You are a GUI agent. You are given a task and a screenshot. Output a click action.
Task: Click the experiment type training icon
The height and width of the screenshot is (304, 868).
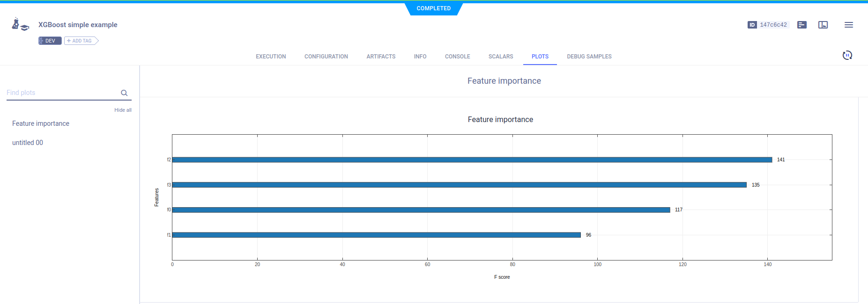[20, 25]
